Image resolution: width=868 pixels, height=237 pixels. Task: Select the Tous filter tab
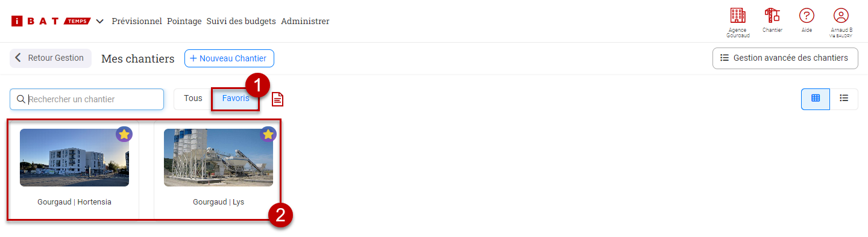193,99
